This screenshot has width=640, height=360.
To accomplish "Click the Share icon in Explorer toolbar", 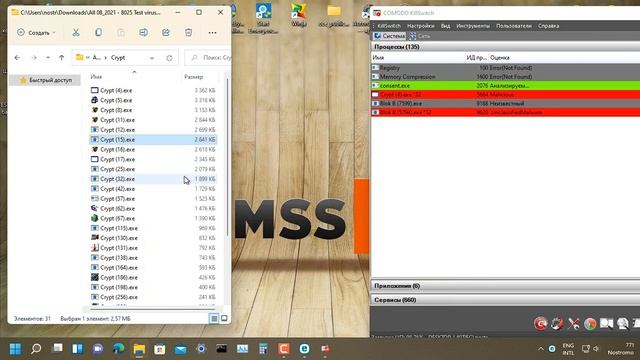I will pos(166,32).
